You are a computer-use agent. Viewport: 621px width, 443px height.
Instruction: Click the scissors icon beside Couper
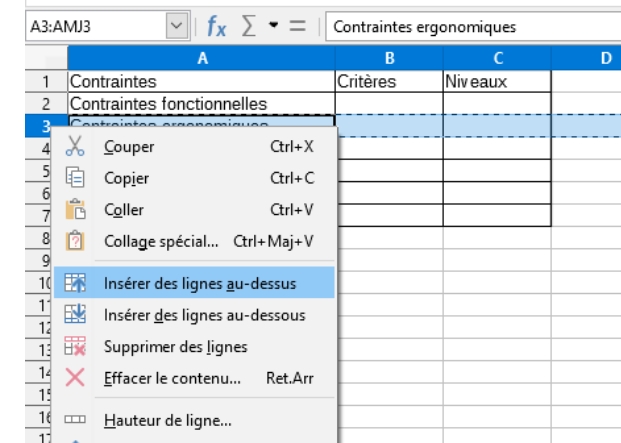click(75, 147)
